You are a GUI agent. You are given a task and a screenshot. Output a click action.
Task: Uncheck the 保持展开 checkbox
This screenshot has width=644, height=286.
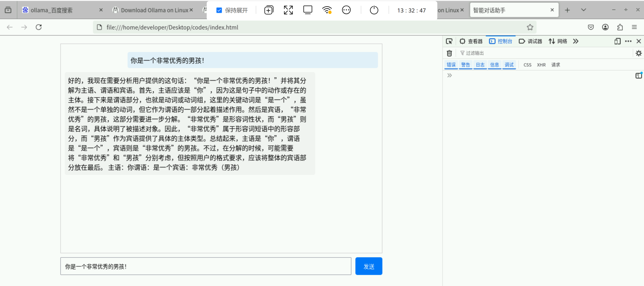click(x=219, y=10)
